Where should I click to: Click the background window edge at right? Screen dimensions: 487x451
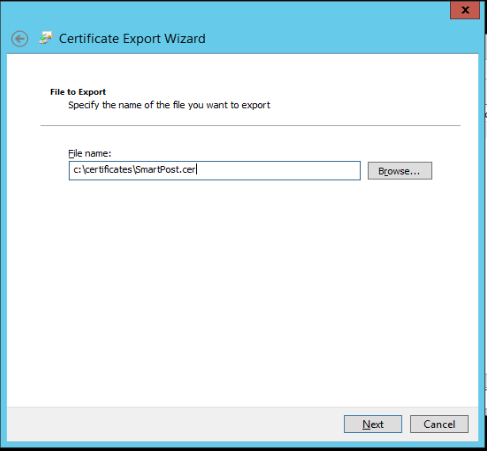486,233
